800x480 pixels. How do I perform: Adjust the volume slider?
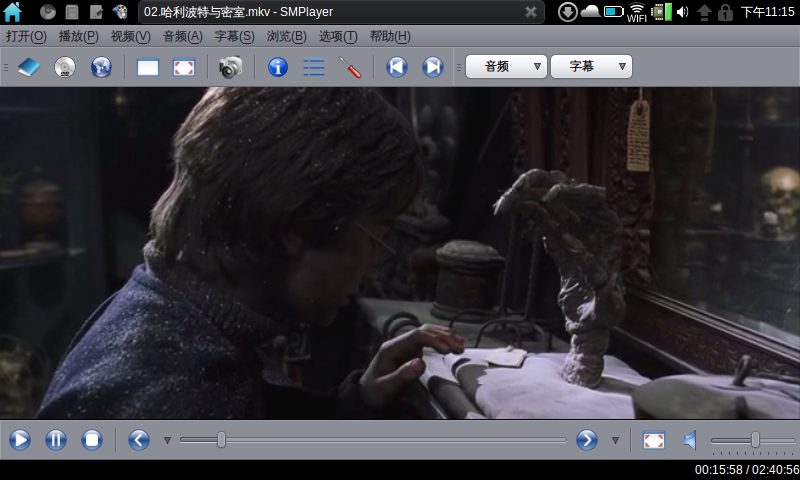[x=753, y=440]
